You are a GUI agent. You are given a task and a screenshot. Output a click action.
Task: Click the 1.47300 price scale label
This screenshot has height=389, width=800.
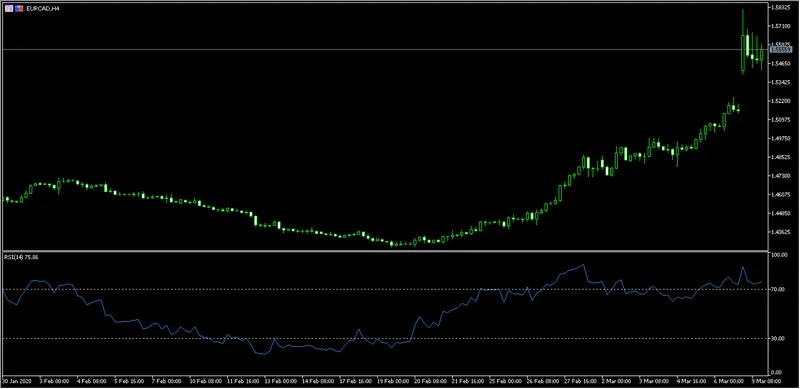click(781, 176)
